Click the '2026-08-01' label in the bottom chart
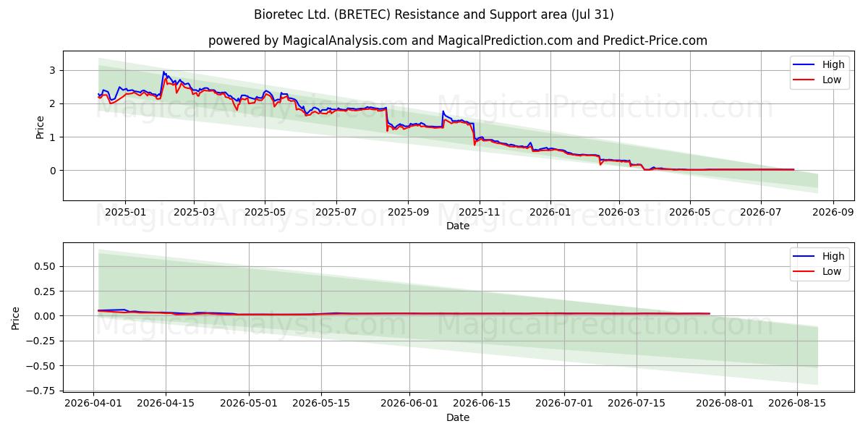 pos(726,404)
